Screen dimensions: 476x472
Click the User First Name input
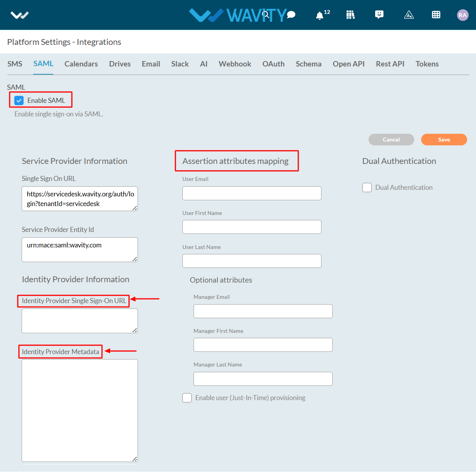point(252,227)
